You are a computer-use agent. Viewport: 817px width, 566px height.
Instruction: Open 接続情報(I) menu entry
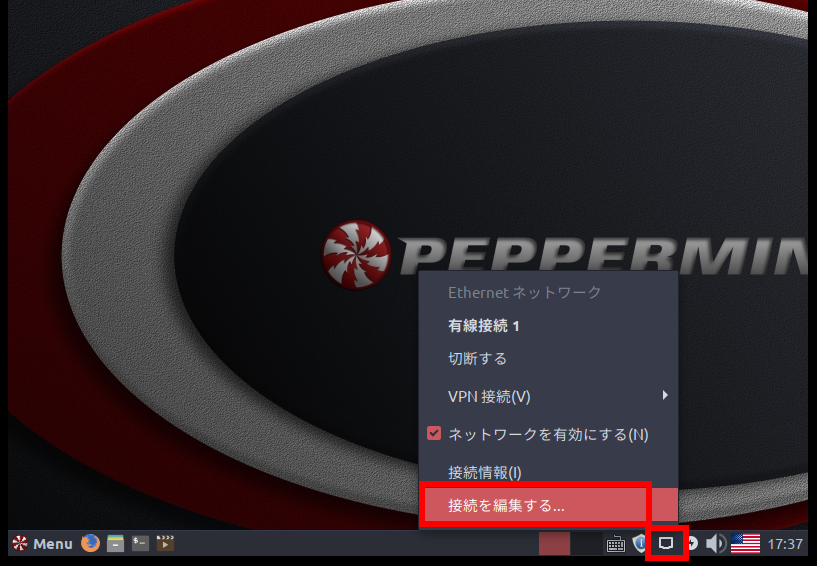[548, 472]
